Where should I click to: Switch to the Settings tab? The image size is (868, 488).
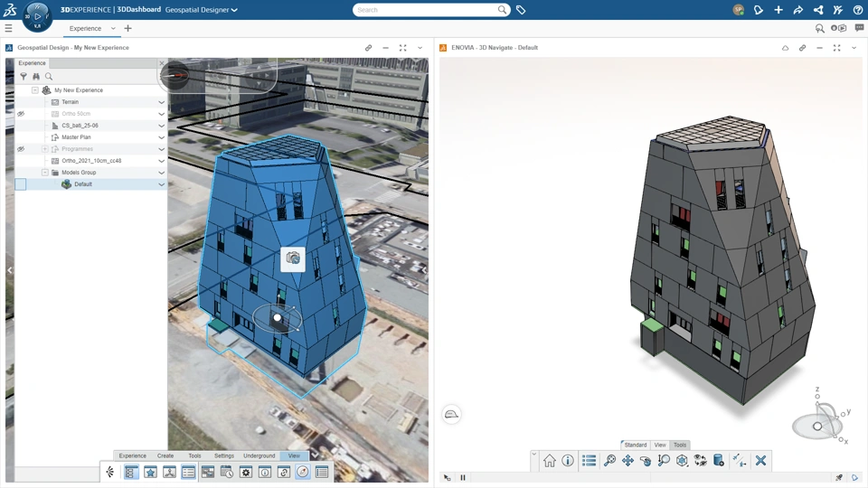tap(223, 455)
